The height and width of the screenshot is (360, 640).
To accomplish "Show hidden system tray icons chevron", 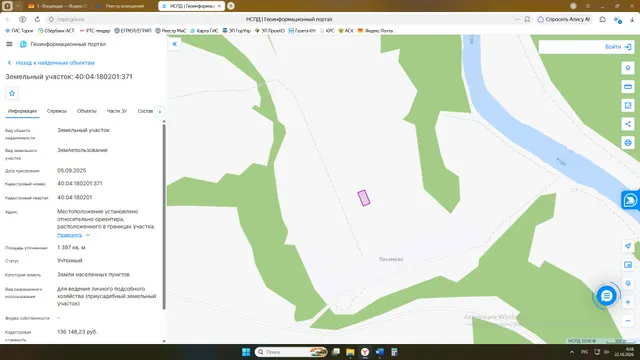I will tap(572, 352).
